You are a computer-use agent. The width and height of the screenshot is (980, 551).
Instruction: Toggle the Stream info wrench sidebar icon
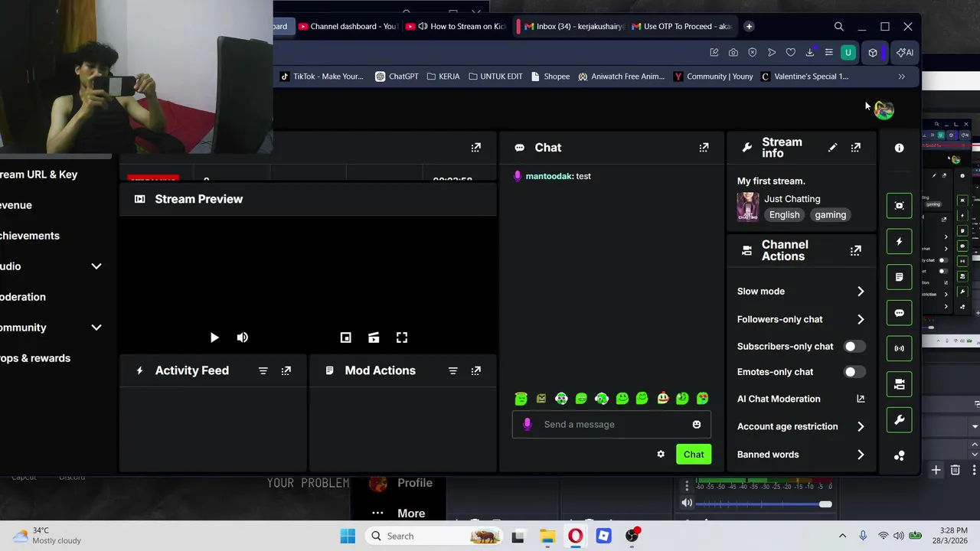click(x=900, y=420)
